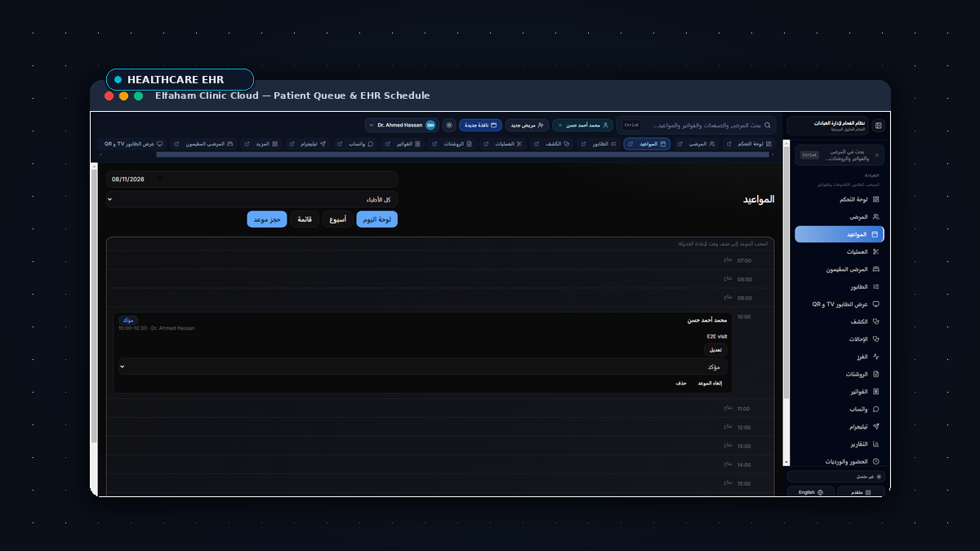Viewport: 980px width, 551px height.
Task: Select المرضى tab in the top tab bar
Action: 696,144
